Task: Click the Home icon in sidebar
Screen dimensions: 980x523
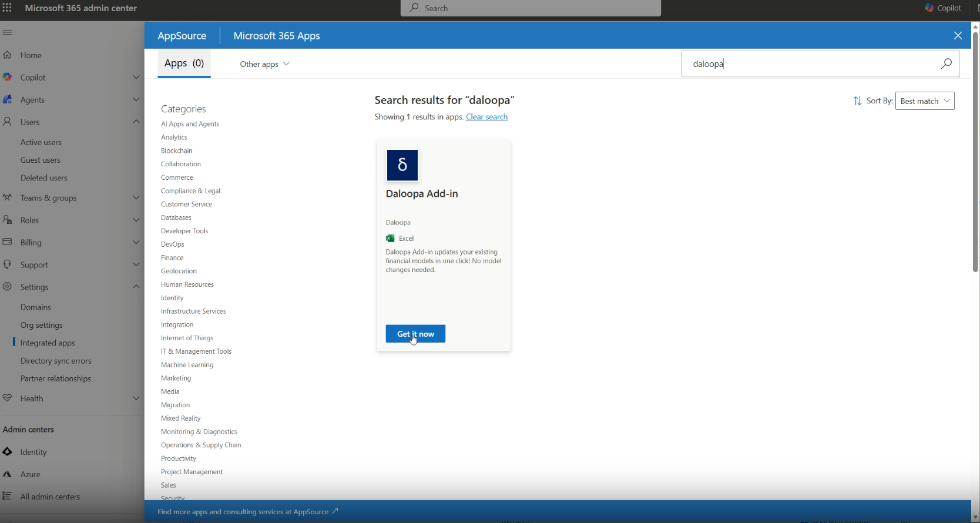Action: click(8, 55)
